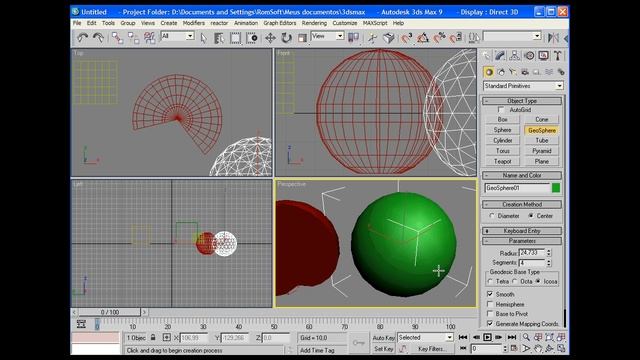Click the Rectangular Selection Region icon
640x360 pixels.
[x=235, y=38]
